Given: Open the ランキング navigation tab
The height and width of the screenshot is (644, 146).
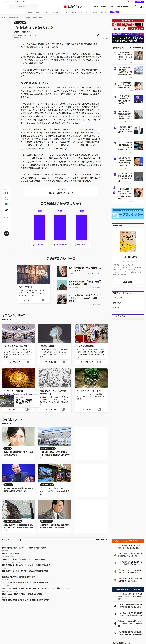Looking at the screenshot, I should (x=46, y=12).
